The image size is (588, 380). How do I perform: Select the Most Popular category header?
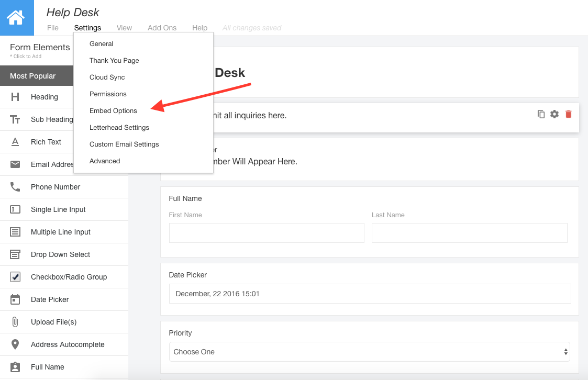click(37, 76)
